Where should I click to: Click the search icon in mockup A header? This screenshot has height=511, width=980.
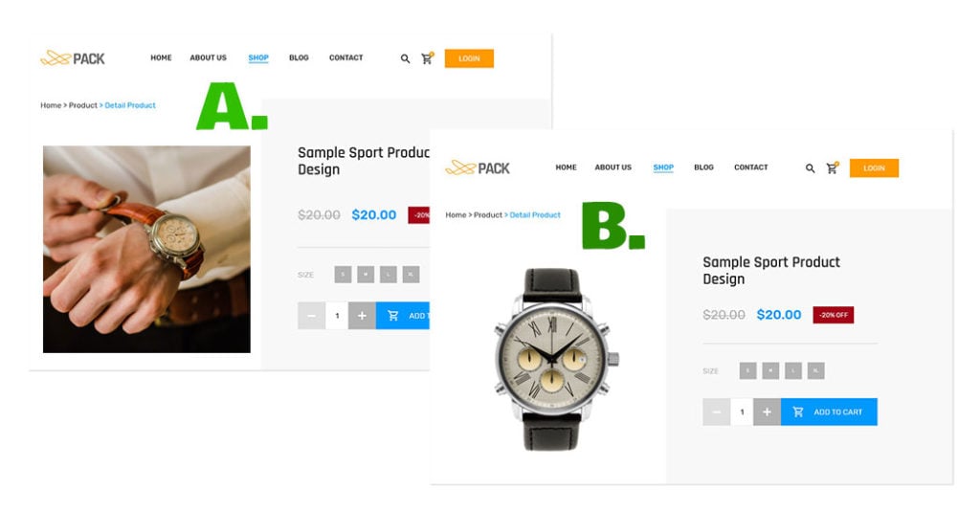(x=405, y=58)
